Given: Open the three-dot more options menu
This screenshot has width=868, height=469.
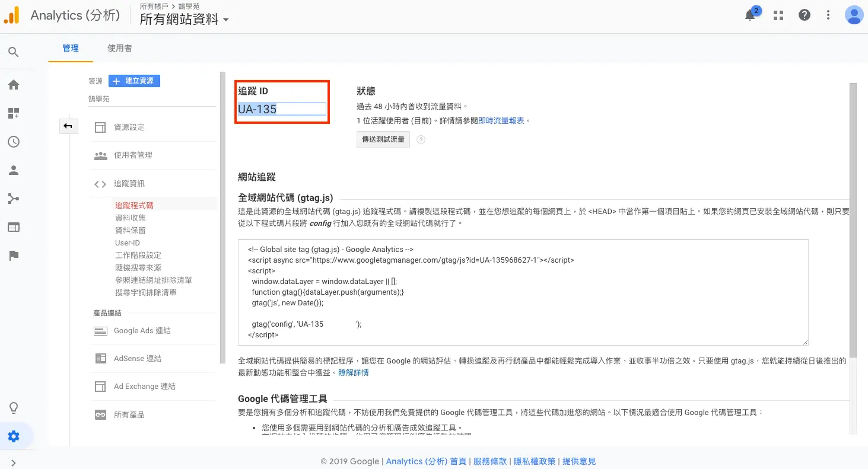Looking at the screenshot, I should [829, 15].
